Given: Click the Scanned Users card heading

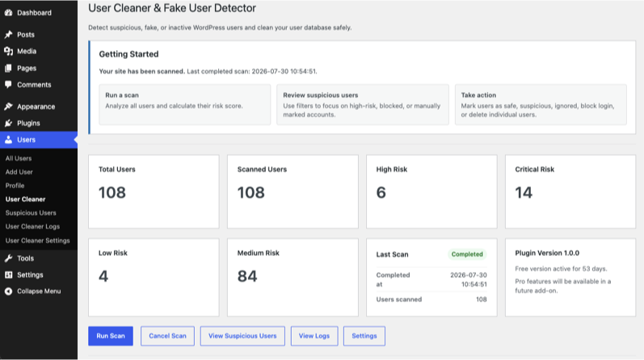Looking at the screenshot, I should point(262,170).
